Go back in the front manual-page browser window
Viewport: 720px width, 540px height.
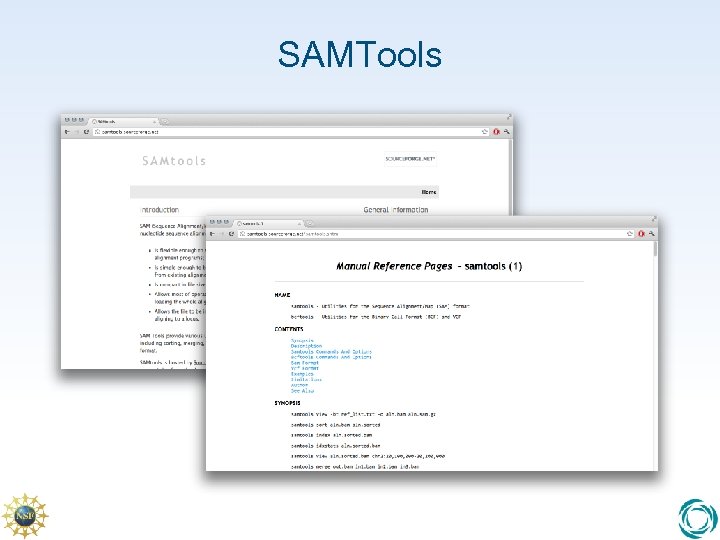coord(212,234)
